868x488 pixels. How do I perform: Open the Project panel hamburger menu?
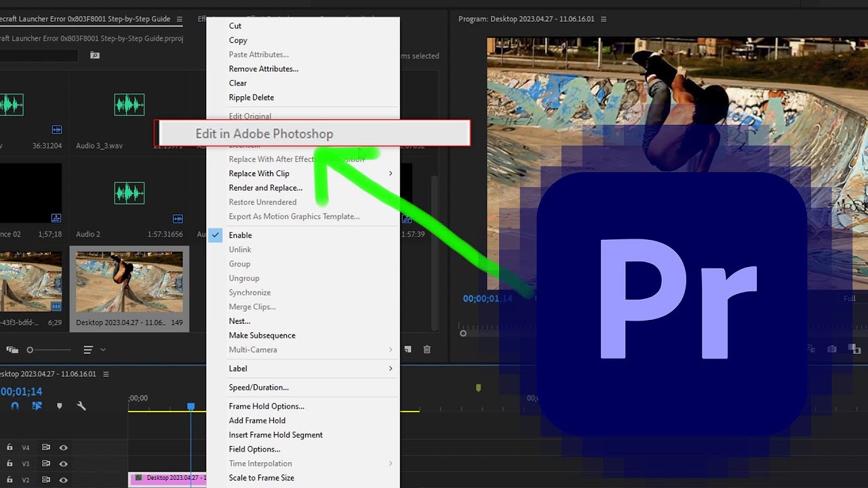pos(179,19)
